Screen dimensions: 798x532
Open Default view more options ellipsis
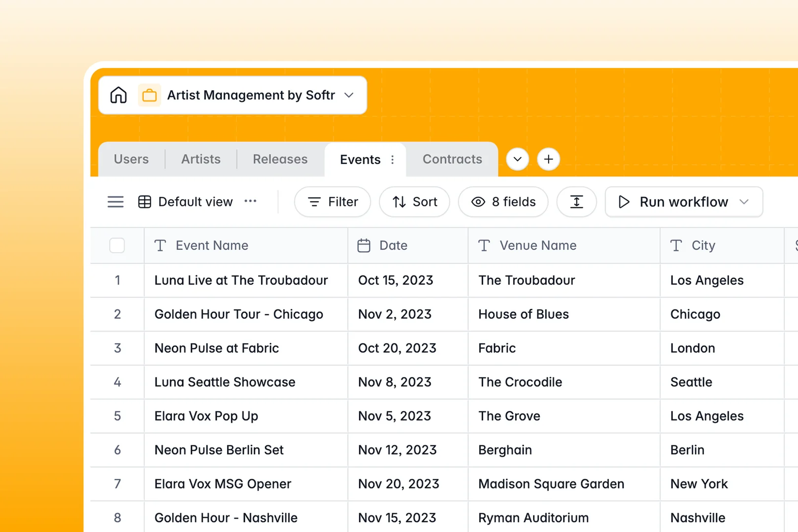[250, 201]
